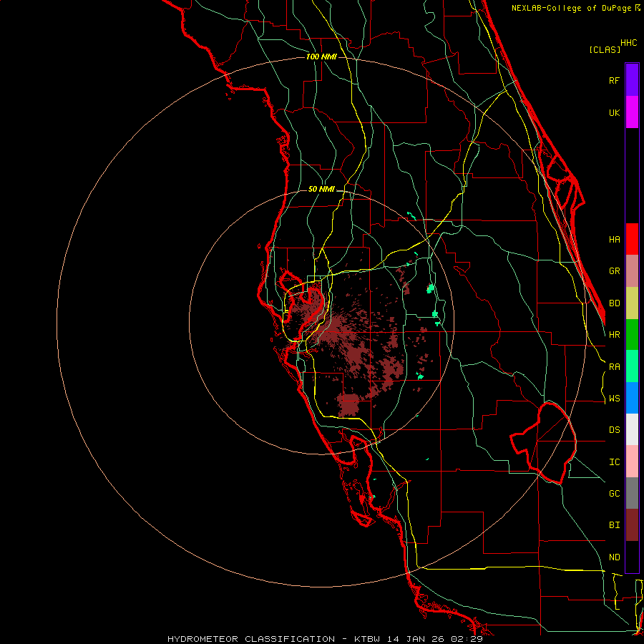This screenshot has height=644, width=644.
Task: Click the 'RF' legend label
Action: coord(614,80)
